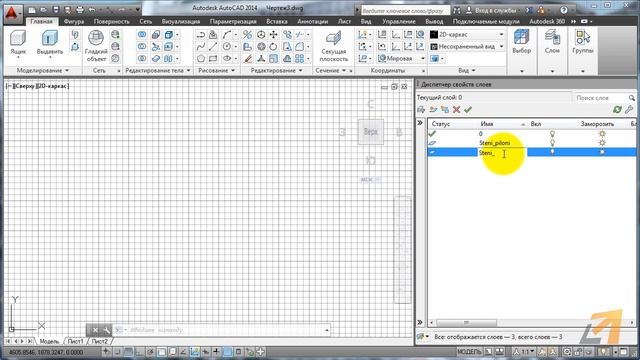Click the Секущая плоскость section plane tool
Screen dimensions: 640x360
pyautogui.click(x=333, y=46)
